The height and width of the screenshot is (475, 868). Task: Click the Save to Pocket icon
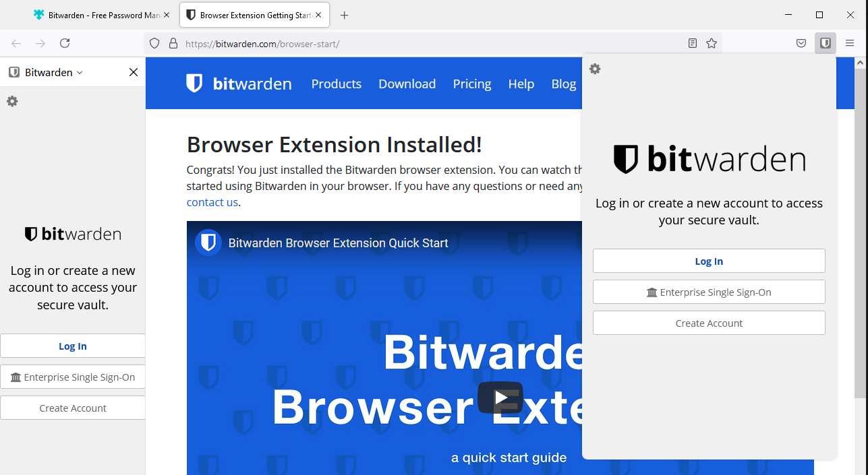(801, 43)
